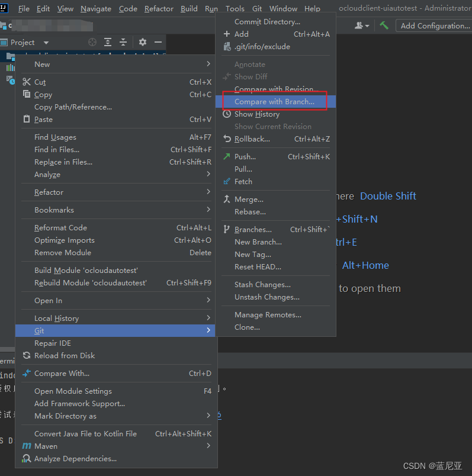Screen dimensions: 472x476
Task: Choose Commit Directory... in Git submenu
Action: click(275, 21)
